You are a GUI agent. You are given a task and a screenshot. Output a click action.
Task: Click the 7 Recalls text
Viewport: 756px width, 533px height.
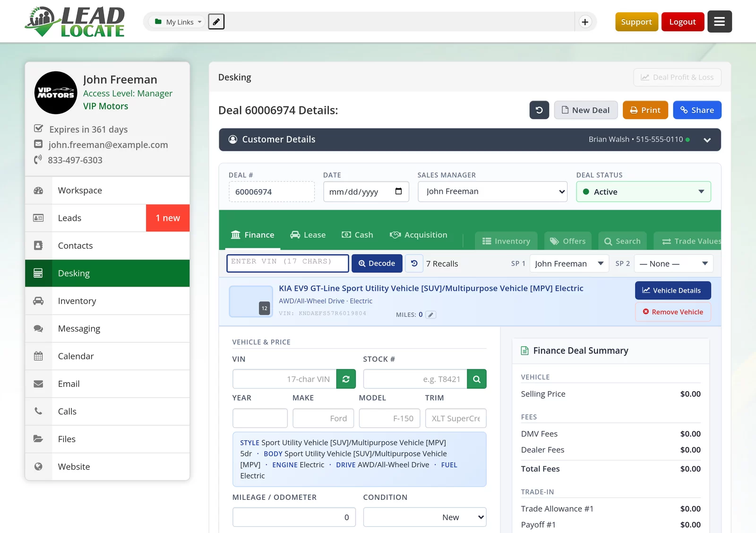(x=442, y=264)
